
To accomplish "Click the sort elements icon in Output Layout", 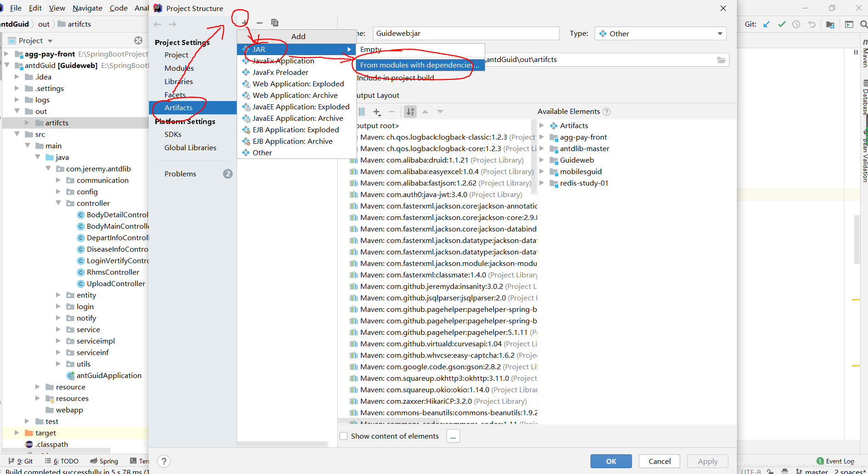I will [x=410, y=112].
